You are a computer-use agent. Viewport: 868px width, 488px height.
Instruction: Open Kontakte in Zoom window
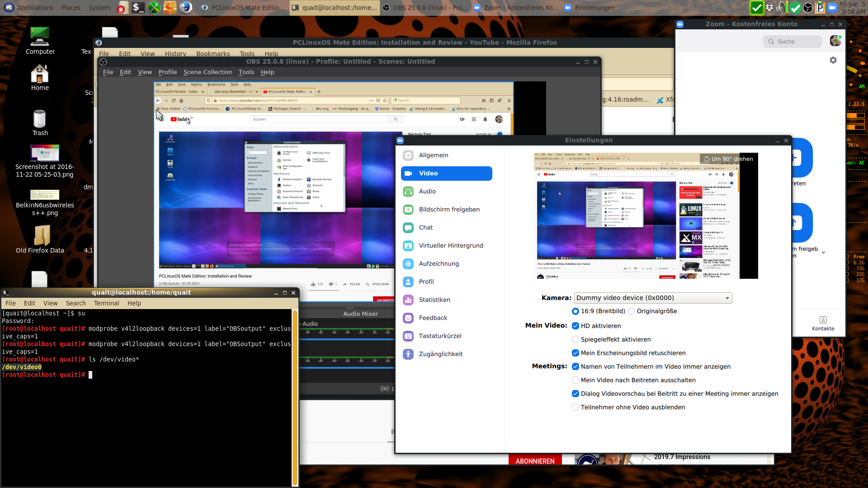[x=823, y=324]
